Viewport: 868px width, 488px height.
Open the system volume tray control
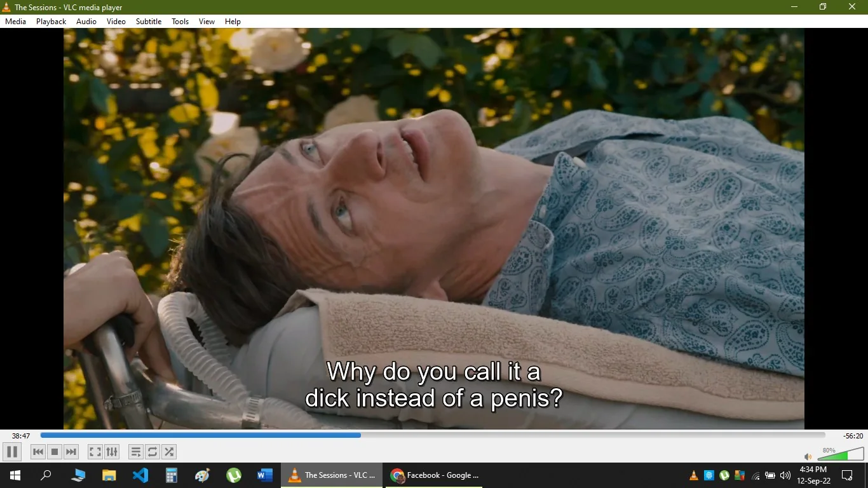785,475
